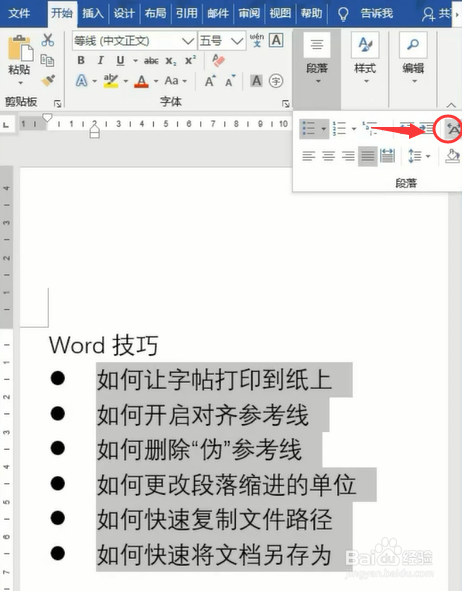The image size is (462, 591).
Task: Click the multilevel list icon
Action: [x=369, y=129]
